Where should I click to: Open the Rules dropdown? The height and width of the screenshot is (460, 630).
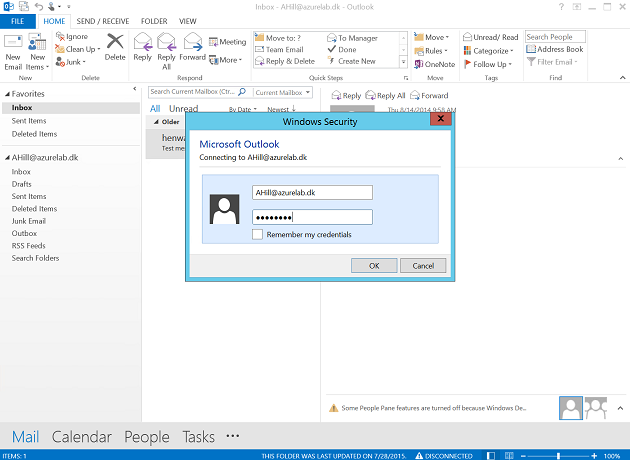[431, 51]
